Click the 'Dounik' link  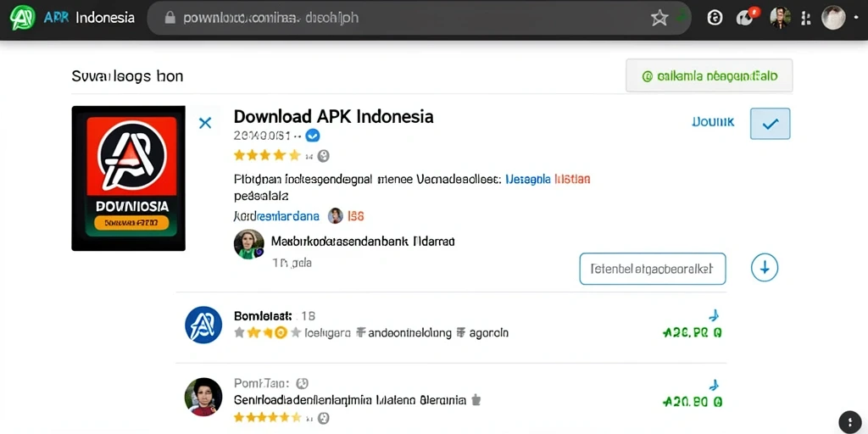[x=713, y=122]
